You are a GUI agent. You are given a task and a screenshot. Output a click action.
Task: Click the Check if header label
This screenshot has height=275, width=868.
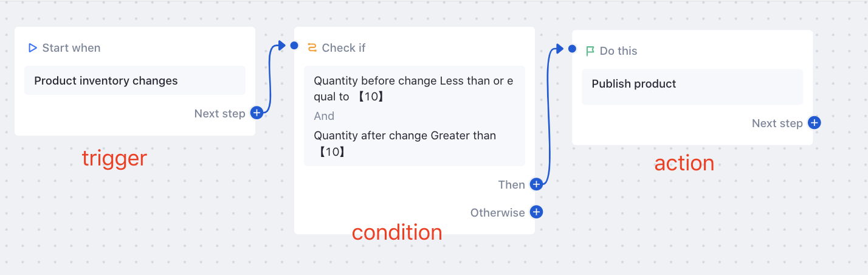click(343, 47)
